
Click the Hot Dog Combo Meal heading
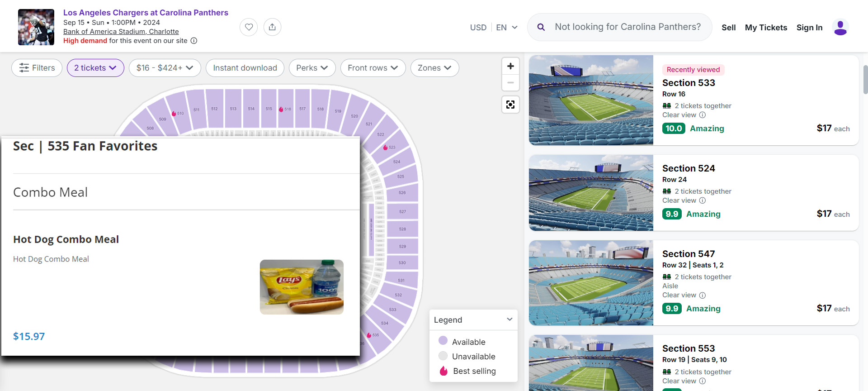[66, 239]
